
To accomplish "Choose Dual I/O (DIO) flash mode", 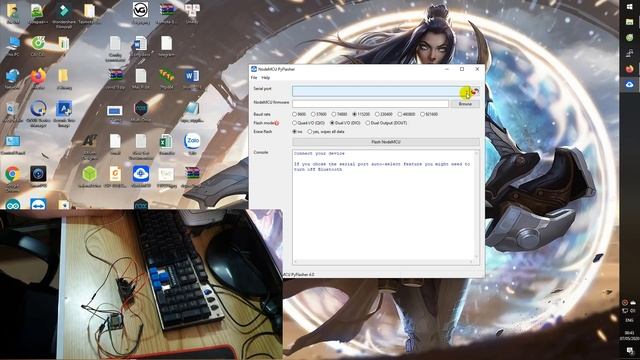I will tap(345, 123).
